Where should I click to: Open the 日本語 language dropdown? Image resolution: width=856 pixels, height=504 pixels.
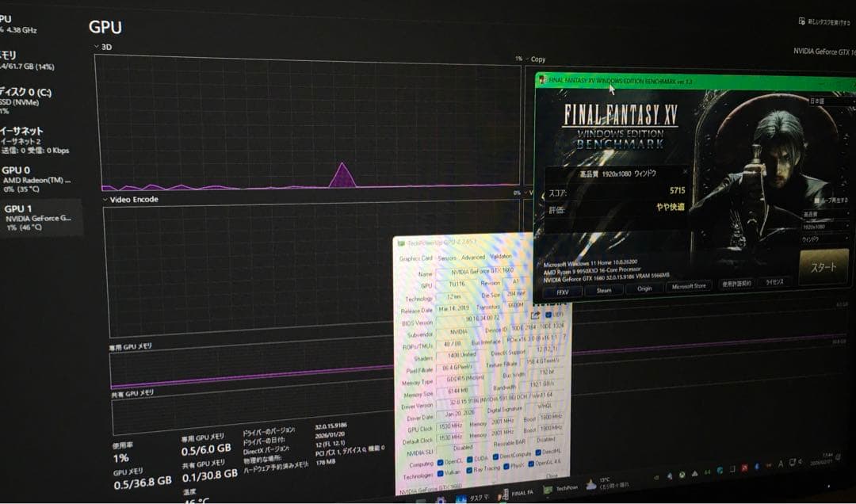point(831,101)
